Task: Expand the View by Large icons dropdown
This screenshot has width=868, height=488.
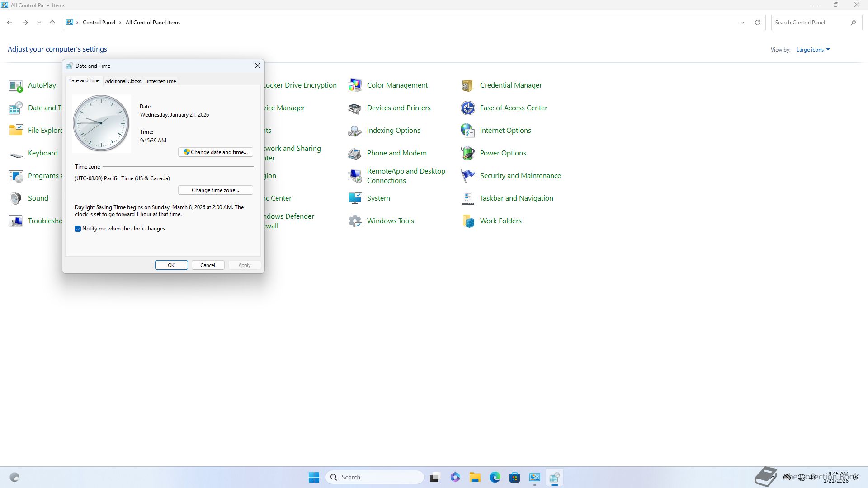Action: coord(813,50)
